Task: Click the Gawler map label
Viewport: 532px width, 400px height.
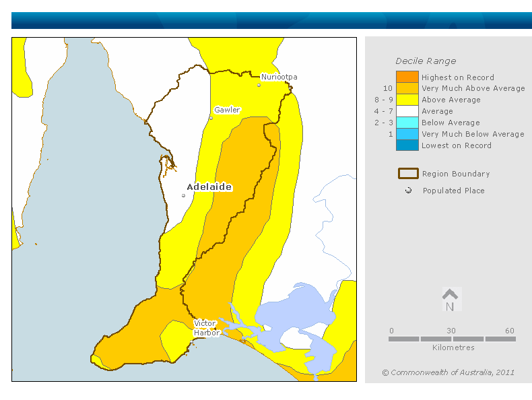Action: click(227, 110)
